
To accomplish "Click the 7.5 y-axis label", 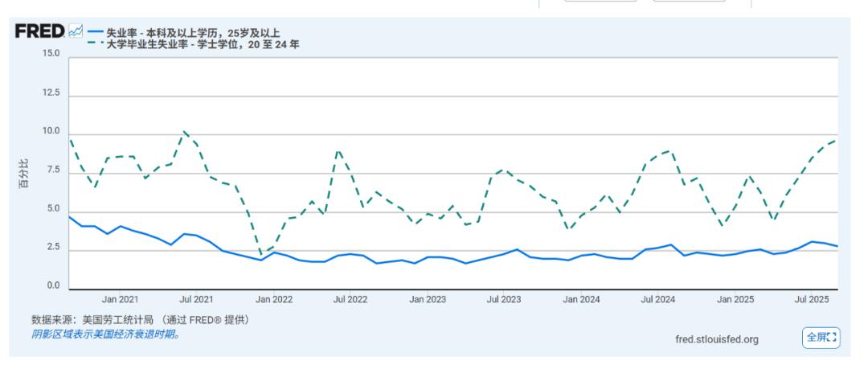I will [x=53, y=170].
